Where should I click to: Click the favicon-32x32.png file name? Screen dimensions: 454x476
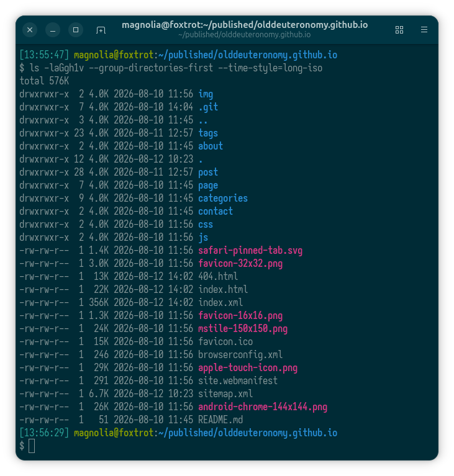click(x=240, y=264)
